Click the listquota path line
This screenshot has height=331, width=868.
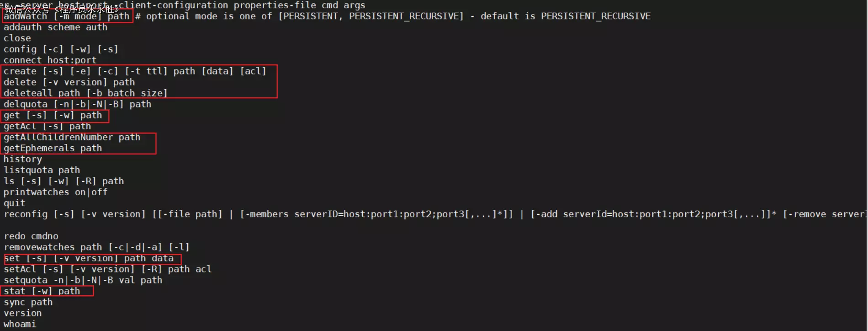point(42,170)
